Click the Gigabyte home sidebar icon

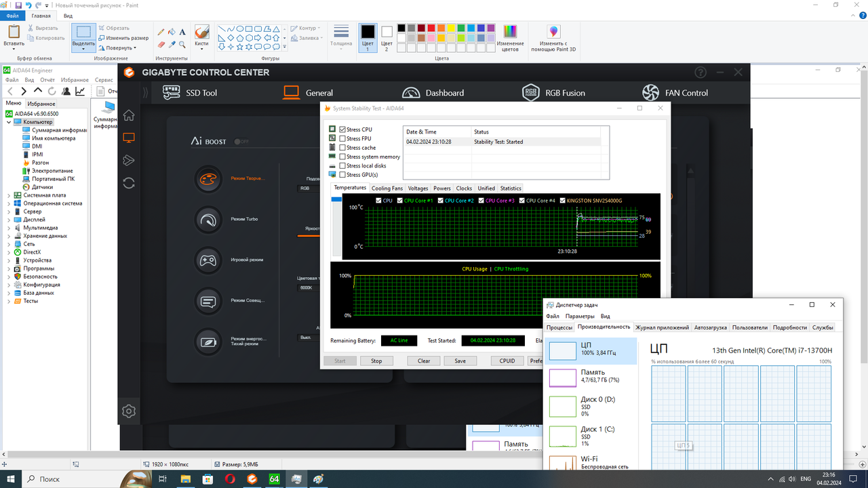point(129,115)
